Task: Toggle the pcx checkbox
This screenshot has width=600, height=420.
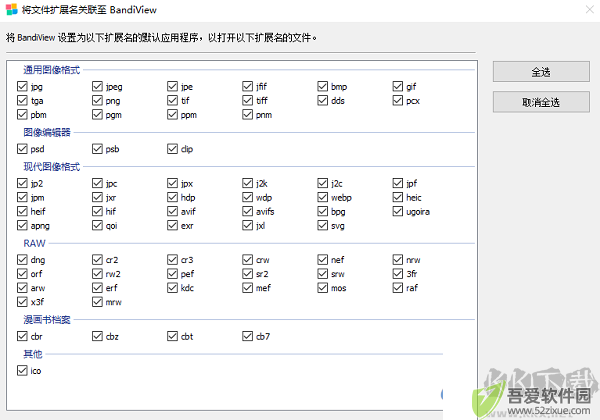Action: pyautogui.click(x=398, y=101)
